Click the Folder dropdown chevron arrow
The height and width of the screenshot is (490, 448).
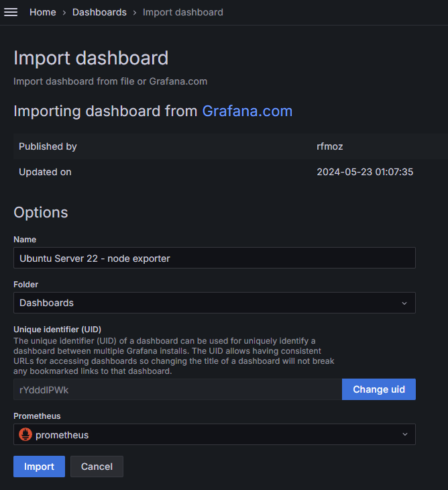(404, 303)
